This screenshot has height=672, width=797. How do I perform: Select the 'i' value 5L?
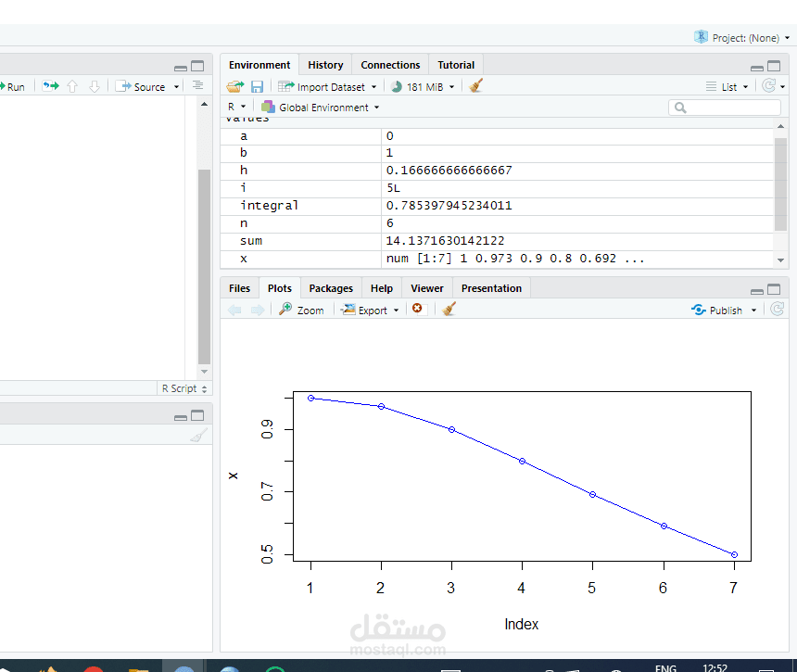394,188
